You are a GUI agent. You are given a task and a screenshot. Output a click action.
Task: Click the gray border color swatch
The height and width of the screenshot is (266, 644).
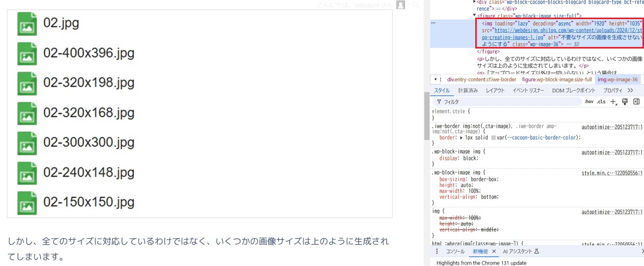[493, 138]
